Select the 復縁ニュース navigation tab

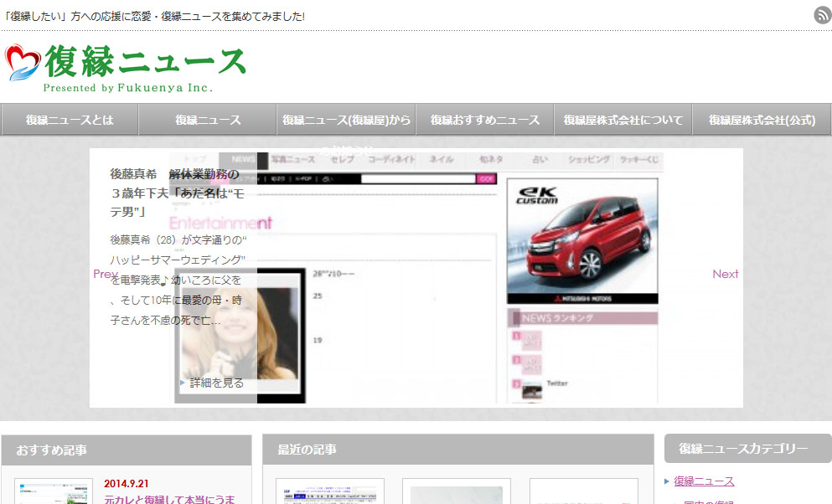click(x=208, y=120)
